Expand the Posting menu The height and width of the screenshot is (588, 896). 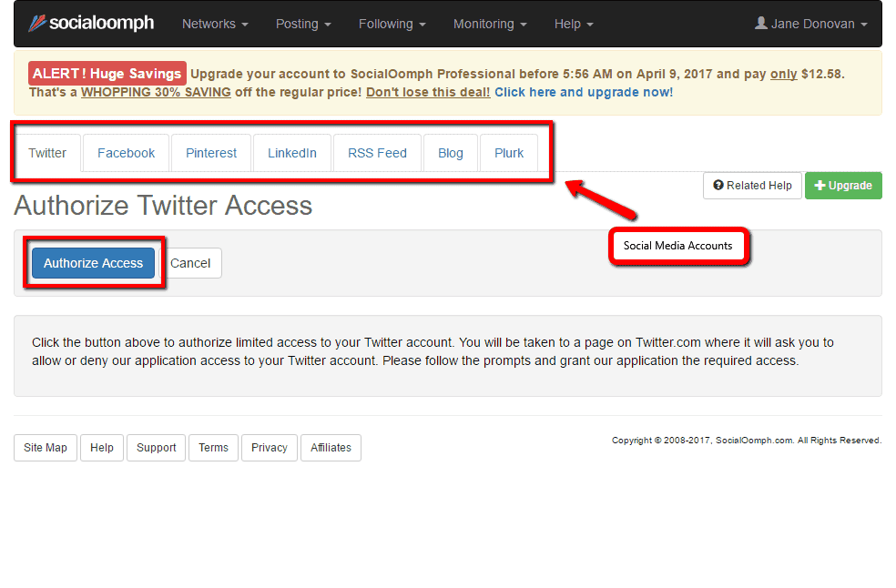pyautogui.click(x=303, y=24)
